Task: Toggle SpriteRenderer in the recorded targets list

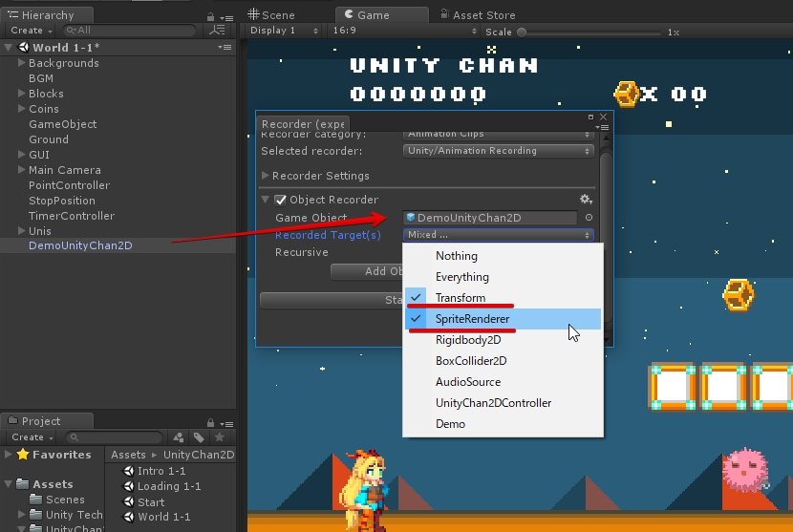Action: click(503, 319)
